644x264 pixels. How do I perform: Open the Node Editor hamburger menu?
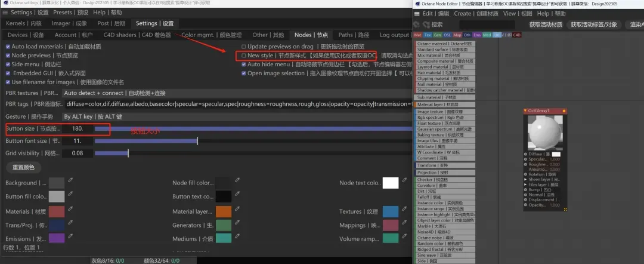pyautogui.click(x=417, y=14)
